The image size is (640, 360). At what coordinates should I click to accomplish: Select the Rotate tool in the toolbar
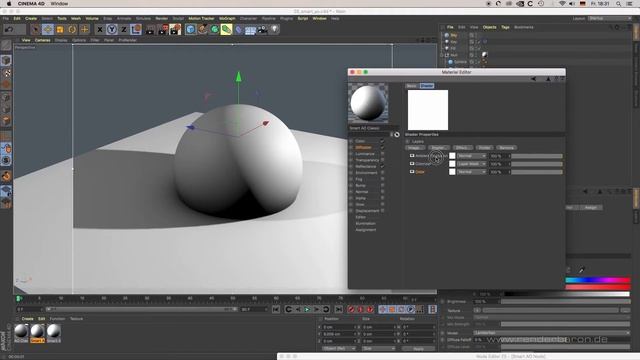[x=72, y=29]
